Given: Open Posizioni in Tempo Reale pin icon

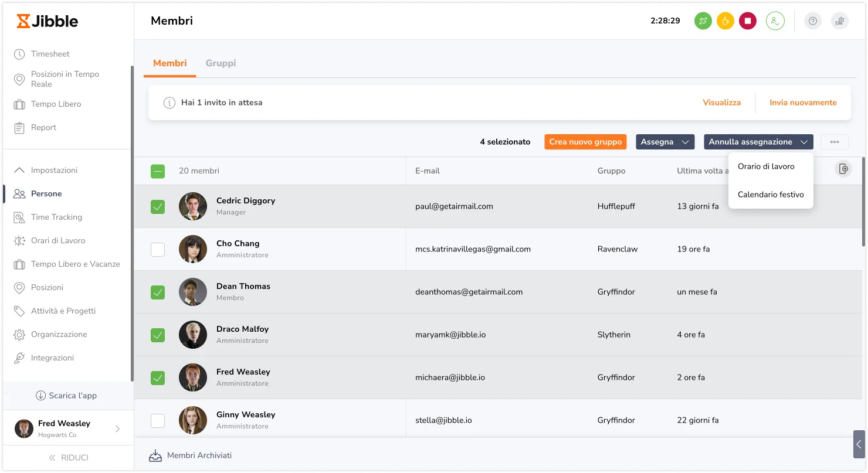Looking at the screenshot, I should pos(19,79).
